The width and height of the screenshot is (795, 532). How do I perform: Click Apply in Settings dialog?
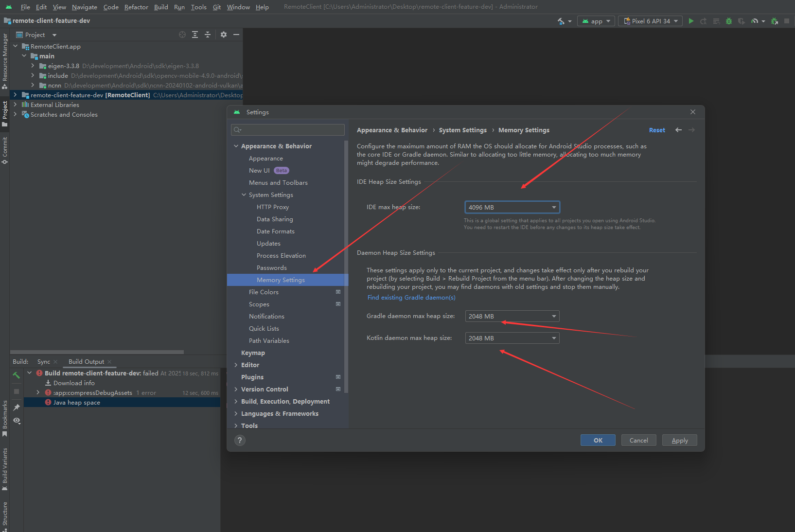point(680,440)
